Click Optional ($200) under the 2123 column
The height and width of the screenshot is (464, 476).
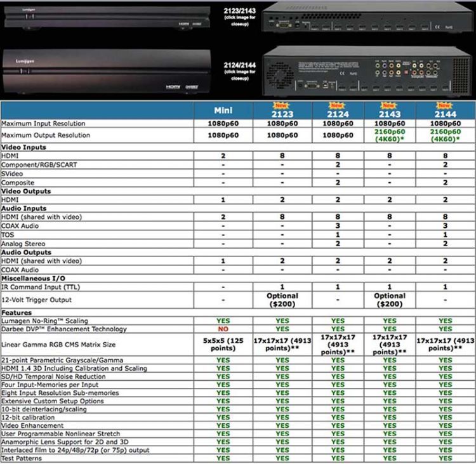[282, 300]
